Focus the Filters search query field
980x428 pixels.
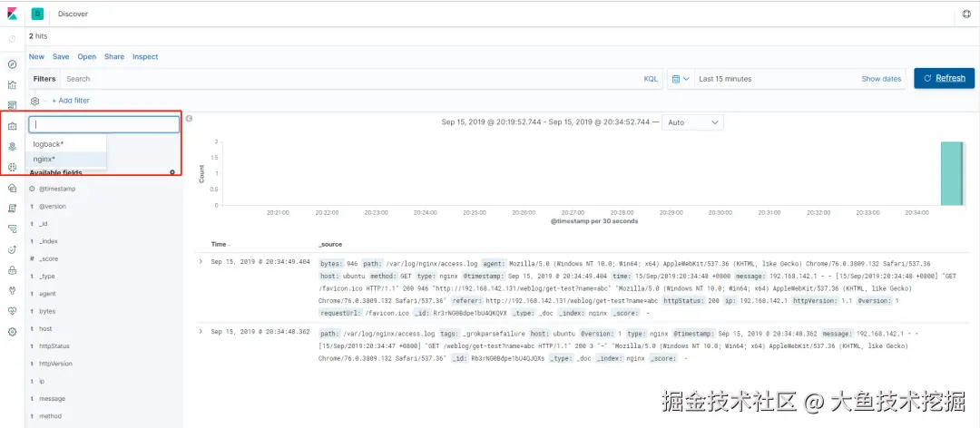(350, 79)
